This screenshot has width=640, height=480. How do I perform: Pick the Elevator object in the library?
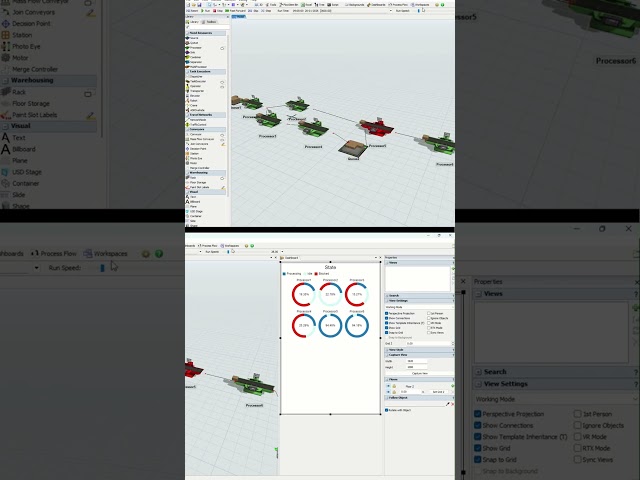[193, 96]
